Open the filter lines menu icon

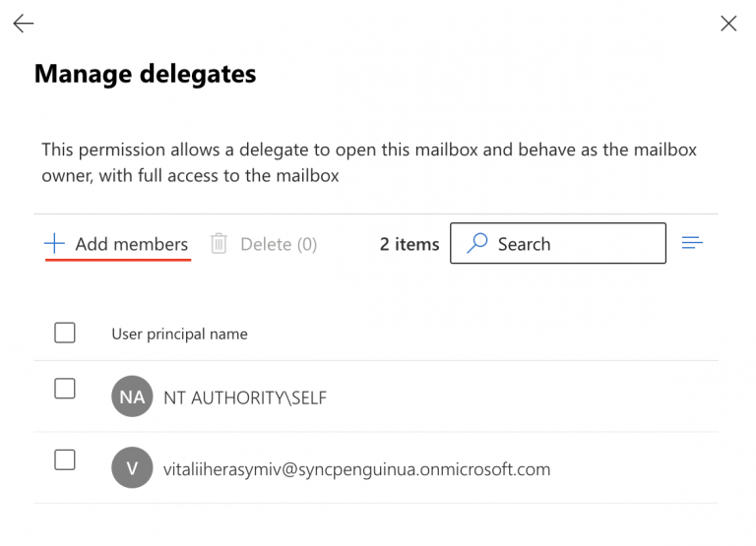tap(692, 242)
